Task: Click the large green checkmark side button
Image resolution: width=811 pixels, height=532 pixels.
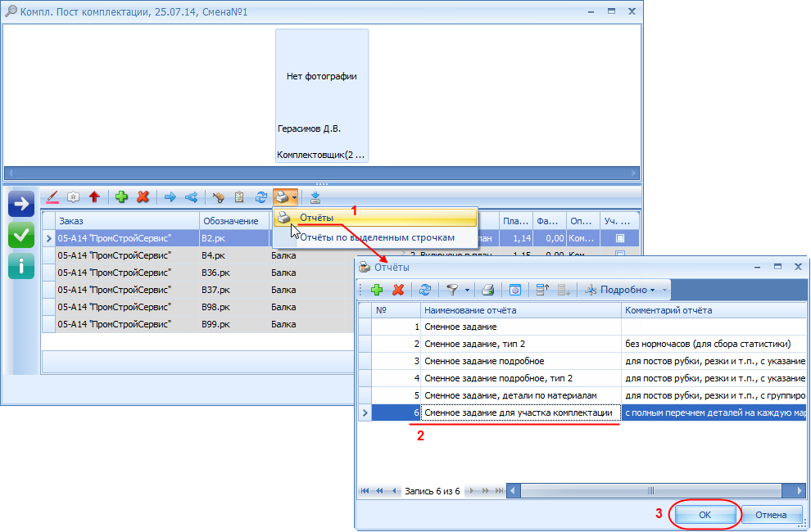Action: coord(21,235)
